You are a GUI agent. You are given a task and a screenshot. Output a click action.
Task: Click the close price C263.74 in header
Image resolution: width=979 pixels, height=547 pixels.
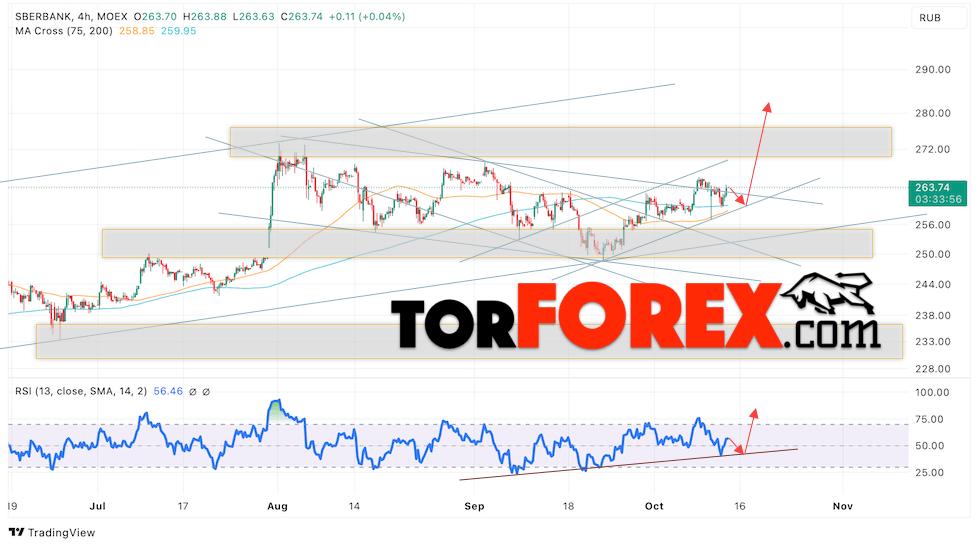pyautogui.click(x=302, y=17)
